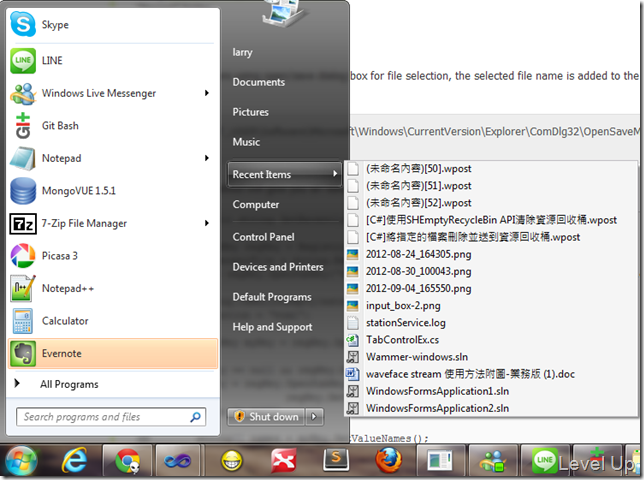The height and width of the screenshot is (480, 644).
Task: Expand the 7-Zip File Manager submenu arrow
Action: pos(207,223)
